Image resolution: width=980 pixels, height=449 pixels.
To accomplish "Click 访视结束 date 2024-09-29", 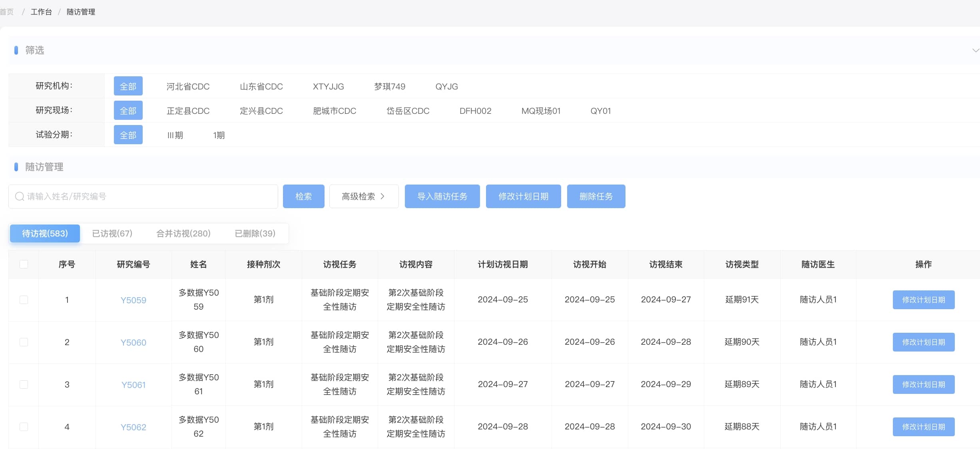I will click(x=666, y=384).
